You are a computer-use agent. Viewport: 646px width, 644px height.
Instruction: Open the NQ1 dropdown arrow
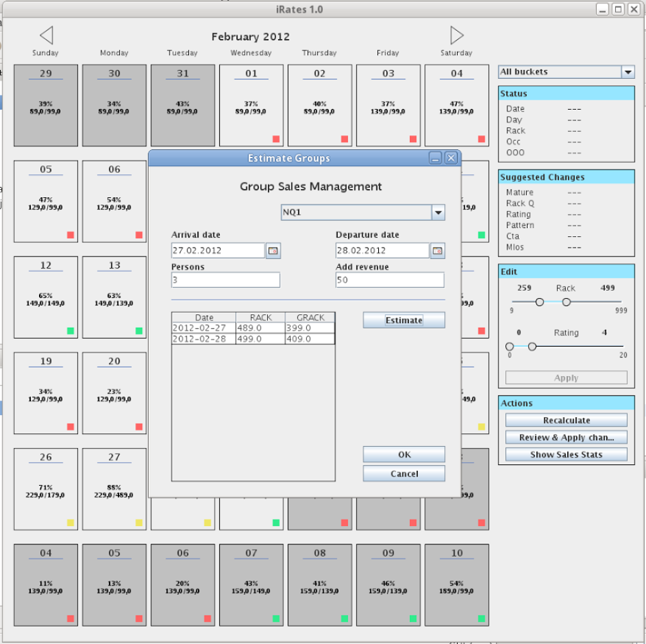pyautogui.click(x=438, y=213)
